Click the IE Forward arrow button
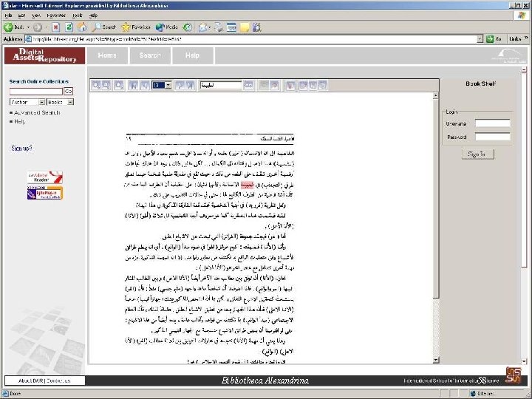The width and height of the screenshot is (532, 399). (38, 27)
